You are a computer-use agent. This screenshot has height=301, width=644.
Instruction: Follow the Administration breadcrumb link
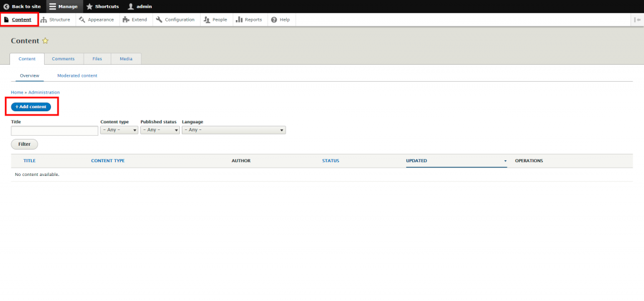[44, 92]
